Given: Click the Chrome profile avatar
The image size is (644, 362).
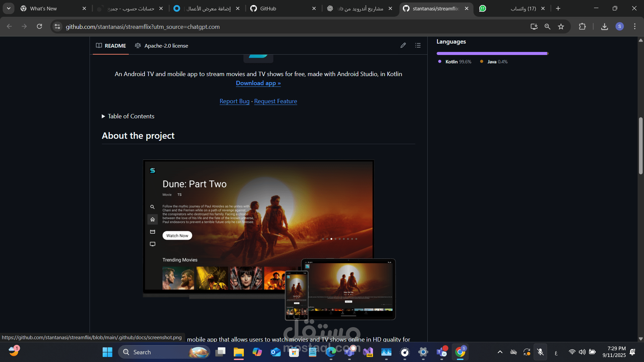Looking at the screenshot, I should (620, 26).
